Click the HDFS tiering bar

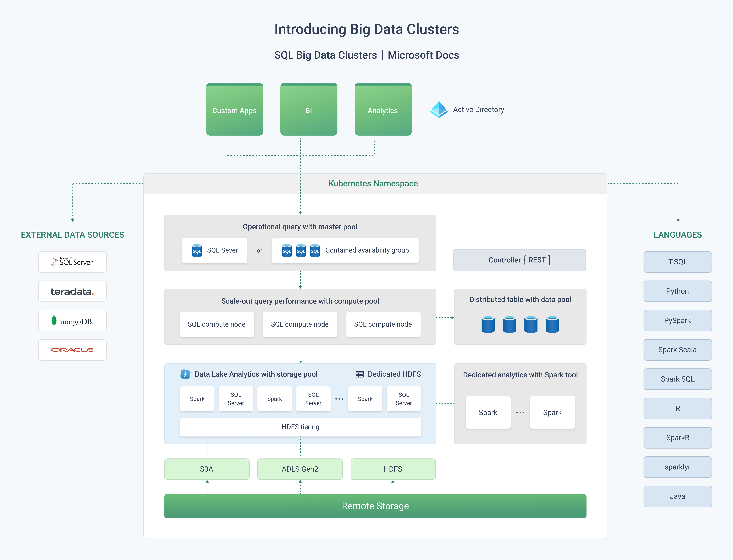(x=301, y=427)
